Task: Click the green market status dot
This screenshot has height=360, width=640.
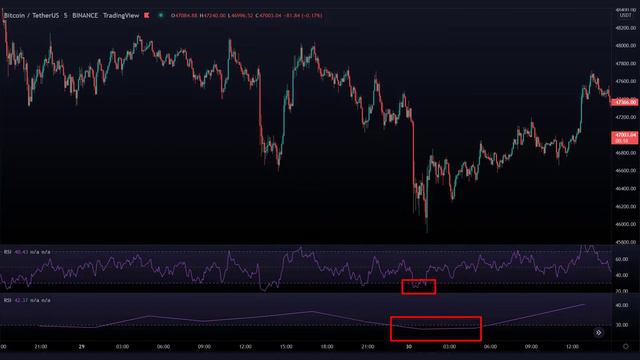Action: tap(161, 16)
